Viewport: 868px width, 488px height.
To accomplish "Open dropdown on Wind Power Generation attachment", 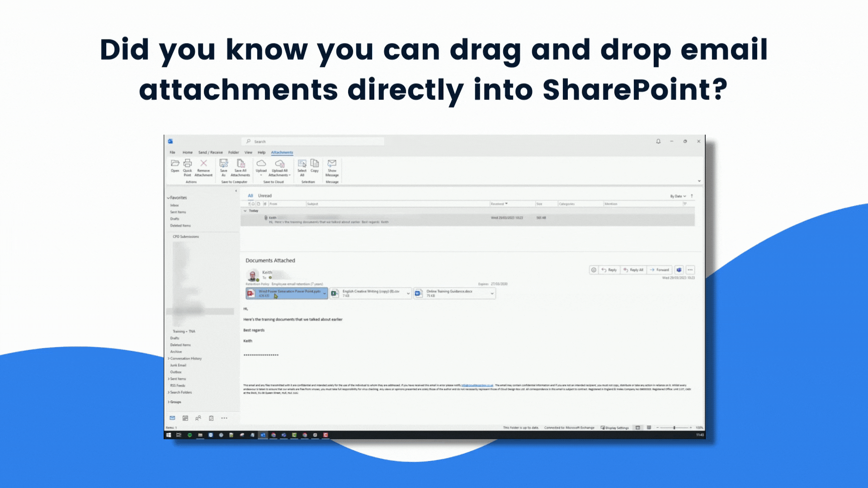I will click(325, 293).
